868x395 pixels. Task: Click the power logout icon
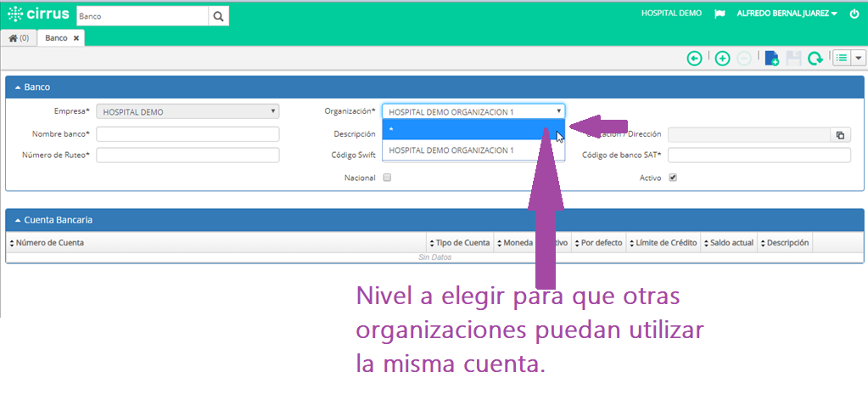pos(854,14)
